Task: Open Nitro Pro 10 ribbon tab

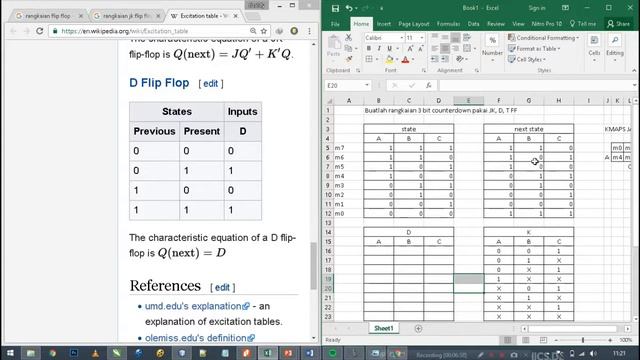Action: 547,24
